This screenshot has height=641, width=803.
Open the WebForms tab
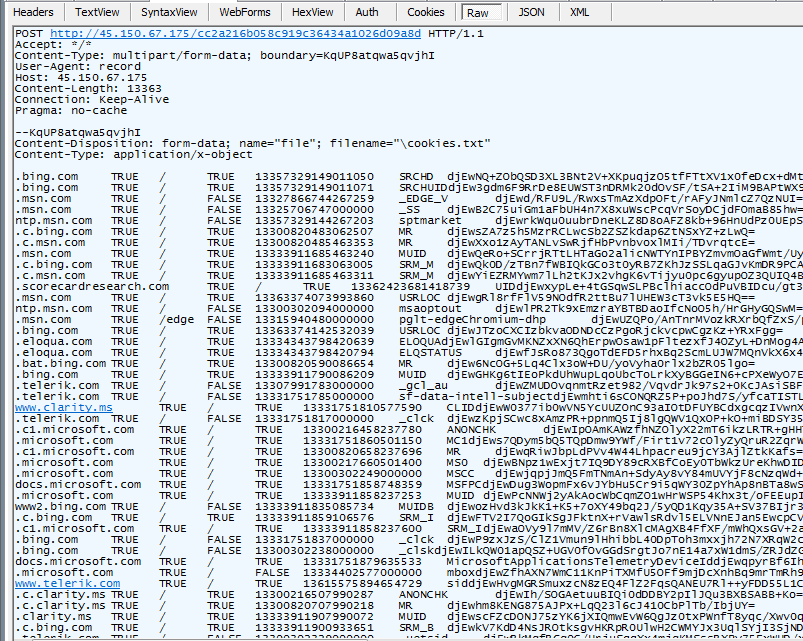(244, 12)
